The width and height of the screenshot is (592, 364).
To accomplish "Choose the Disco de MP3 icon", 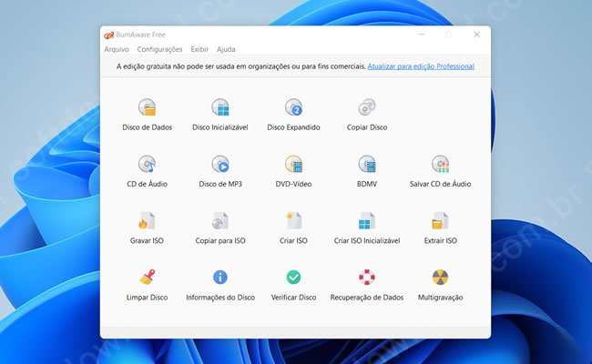I will point(220,164).
